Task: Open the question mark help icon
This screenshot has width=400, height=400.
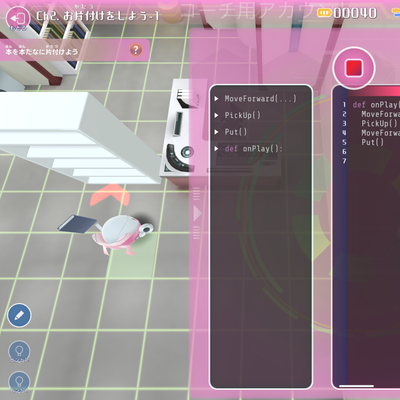Action: click(x=135, y=50)
